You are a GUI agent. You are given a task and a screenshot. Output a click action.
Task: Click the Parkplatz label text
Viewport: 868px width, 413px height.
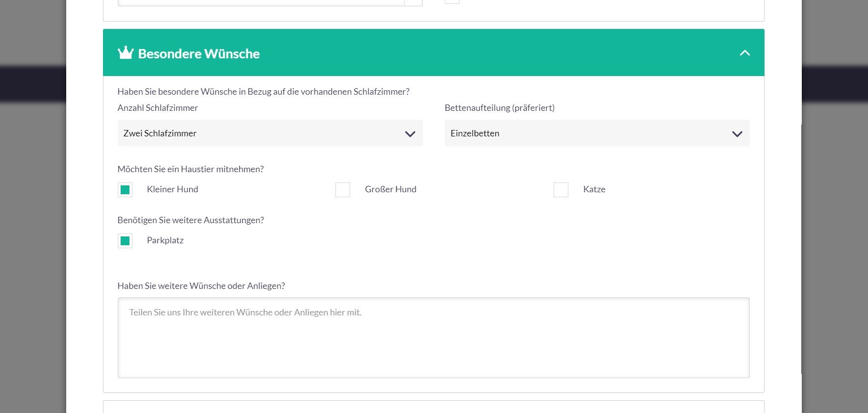point(165,240)
